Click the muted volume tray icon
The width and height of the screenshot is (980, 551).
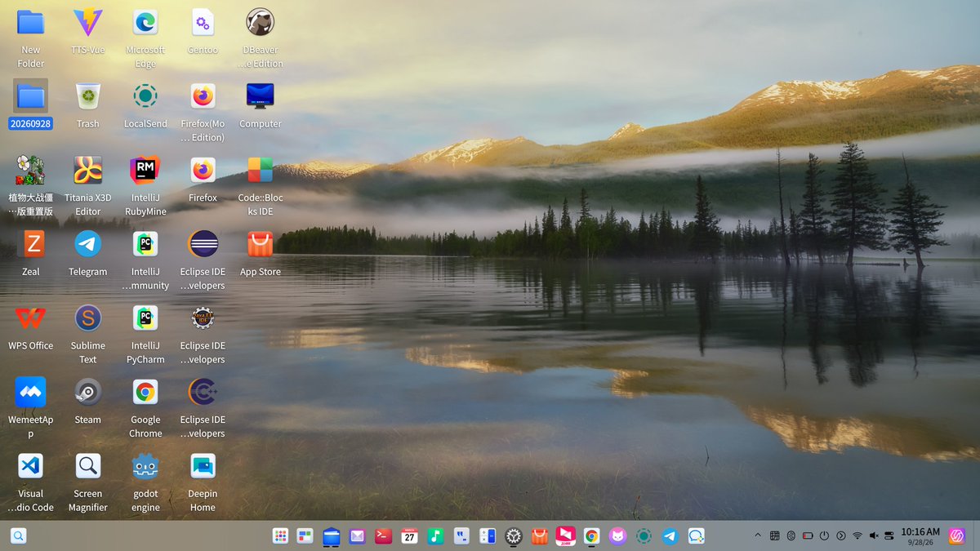(874, 535)
